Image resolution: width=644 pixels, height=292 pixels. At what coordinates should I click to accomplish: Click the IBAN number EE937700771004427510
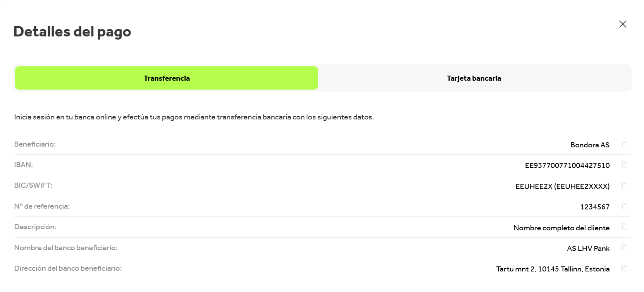pyautogui.click(x=567, y=166)
